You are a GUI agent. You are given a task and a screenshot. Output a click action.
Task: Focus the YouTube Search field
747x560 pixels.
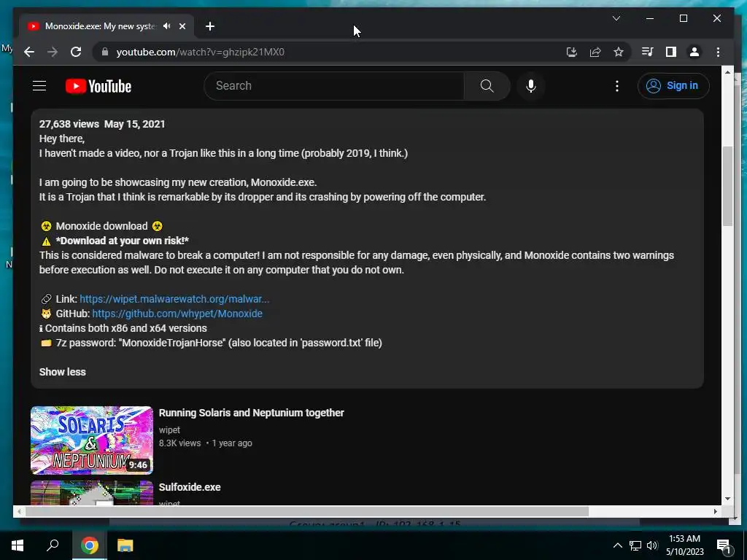coord(334,86)
